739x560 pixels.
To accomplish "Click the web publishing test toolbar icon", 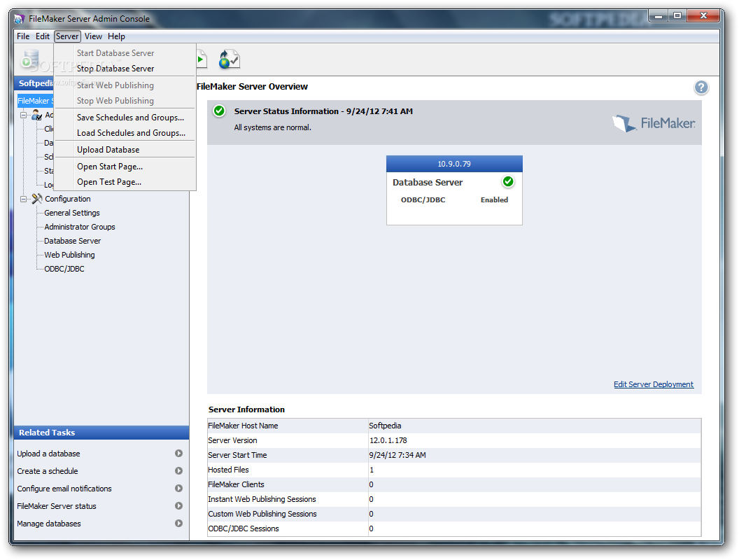I will 230,59.
